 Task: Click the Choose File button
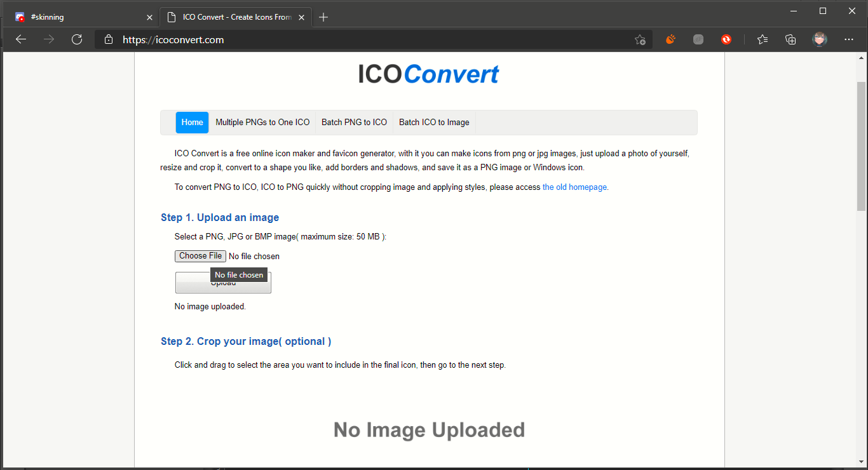point(200,256)
